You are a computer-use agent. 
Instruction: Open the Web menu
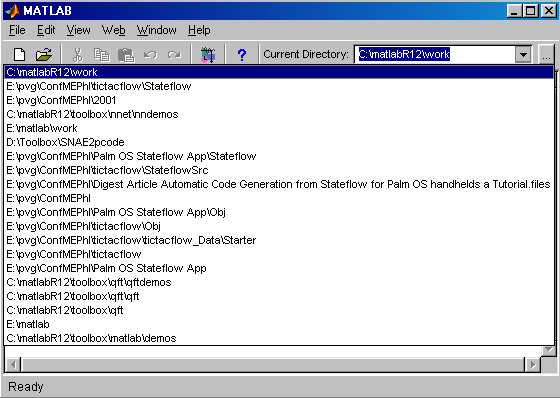point(113,30)
